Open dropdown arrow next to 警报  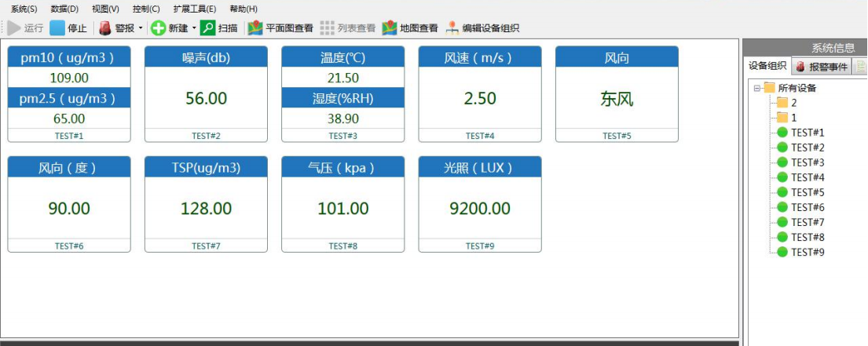[x=141, y=28]
